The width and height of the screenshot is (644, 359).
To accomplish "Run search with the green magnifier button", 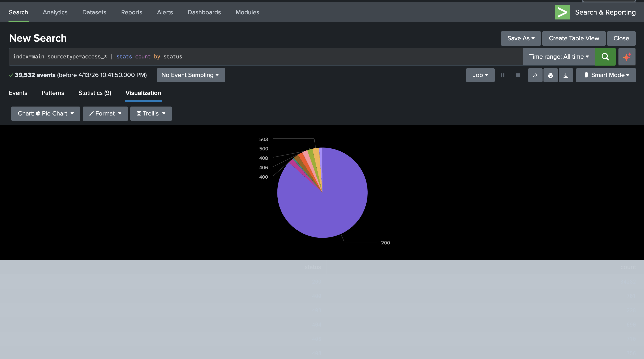I will [x=605, y=57].
